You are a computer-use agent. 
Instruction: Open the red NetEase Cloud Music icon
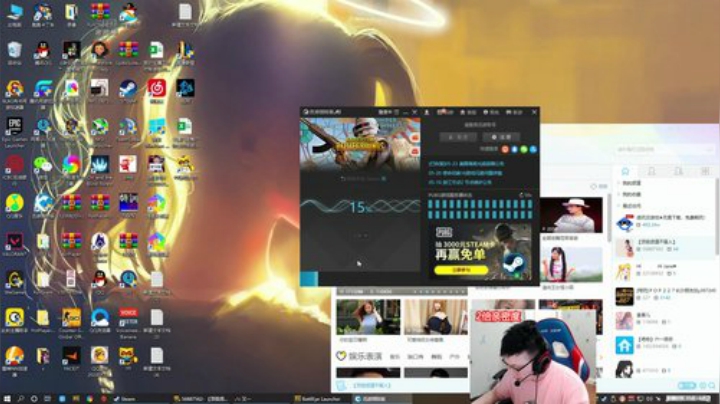(x=157, y=91)
